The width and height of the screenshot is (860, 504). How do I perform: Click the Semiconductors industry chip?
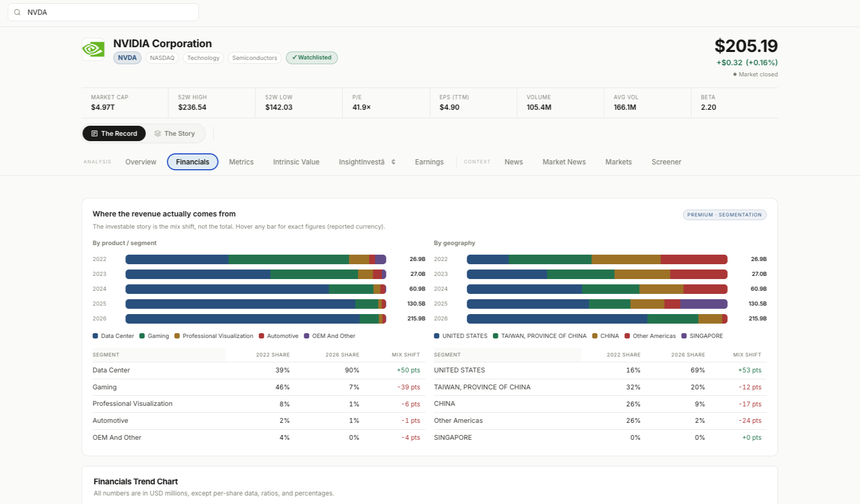click(255, 58)
